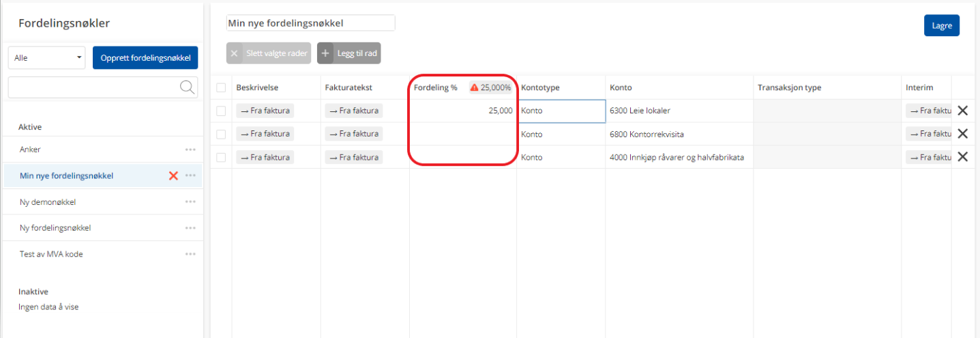Check the box for 6300 Leie lokaler row

click(221, 111)
